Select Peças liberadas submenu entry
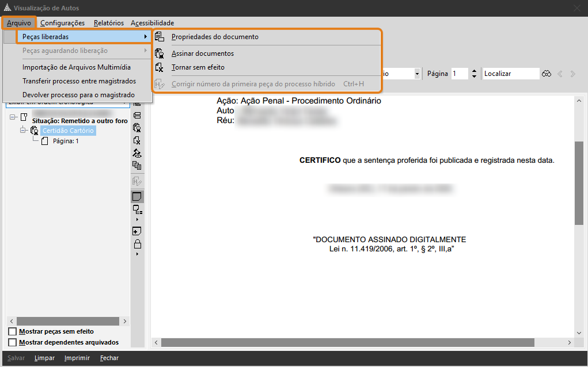The height and width of the screenshot is (367, 588). point(84,37)
